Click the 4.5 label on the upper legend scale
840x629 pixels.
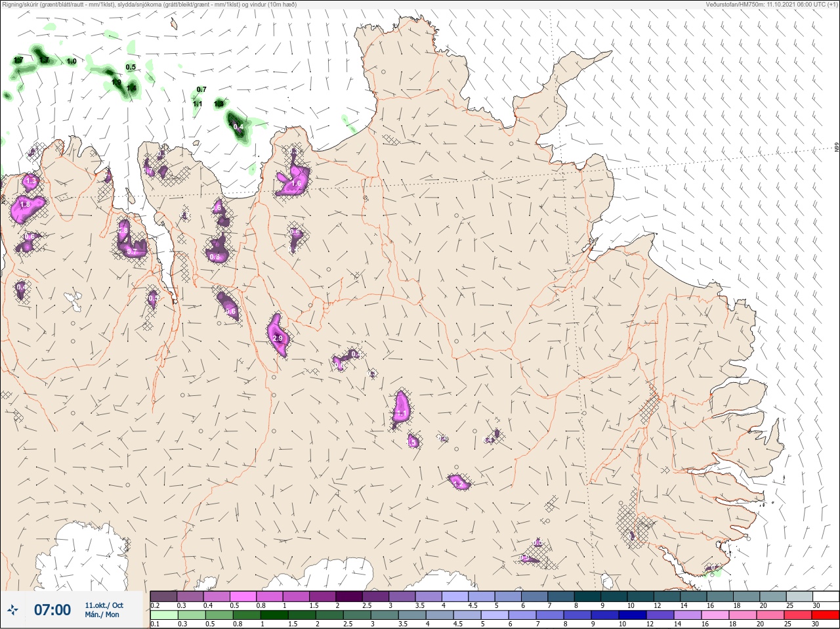472,605
